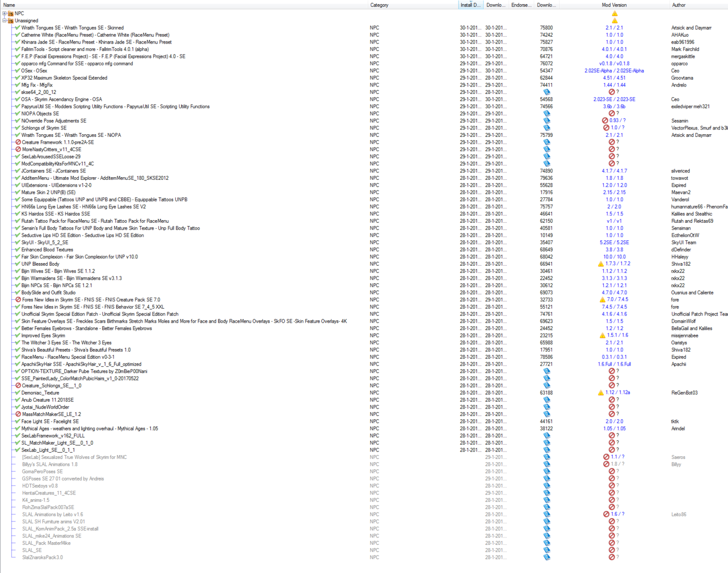This screenshot has height=573, width=728.
Task: Select the 'JContainers SE - JContainers SE' row
Action: pos(364,171)
